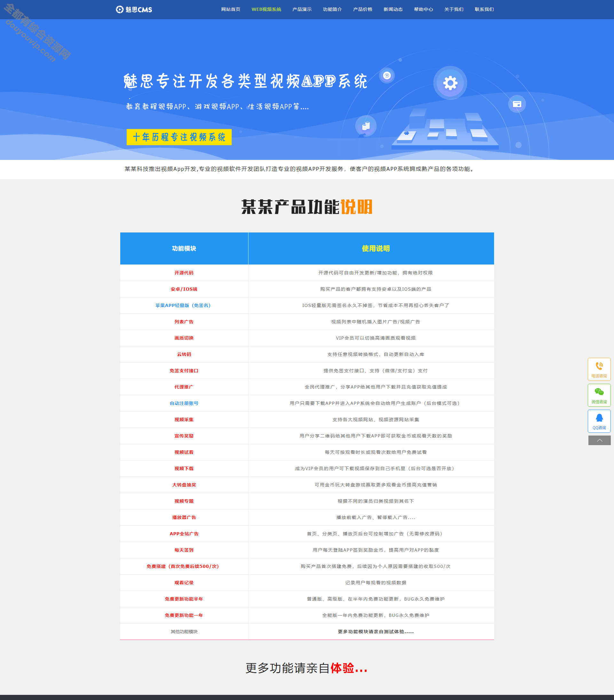614x700 pixels.
Task: Select the 视频采集 row label
Action: 184,420
